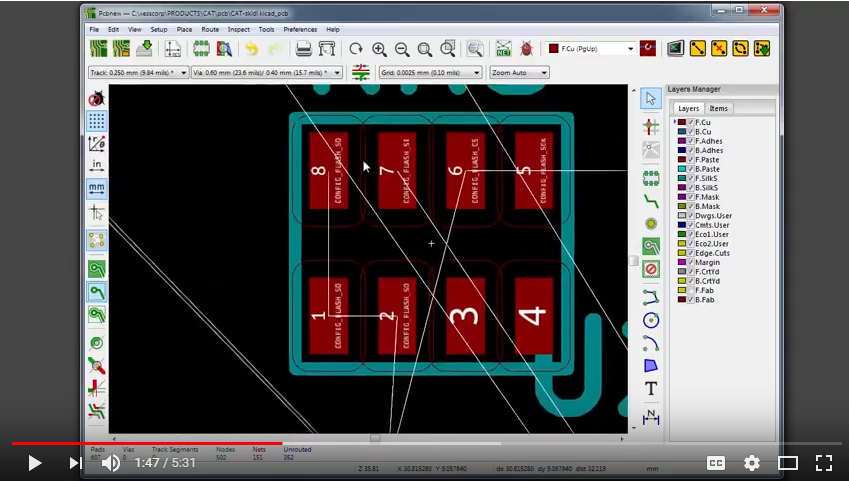The image size is (849, 481).
Task: Select the Add filled zone tool
Action: [x=651, y=246]
